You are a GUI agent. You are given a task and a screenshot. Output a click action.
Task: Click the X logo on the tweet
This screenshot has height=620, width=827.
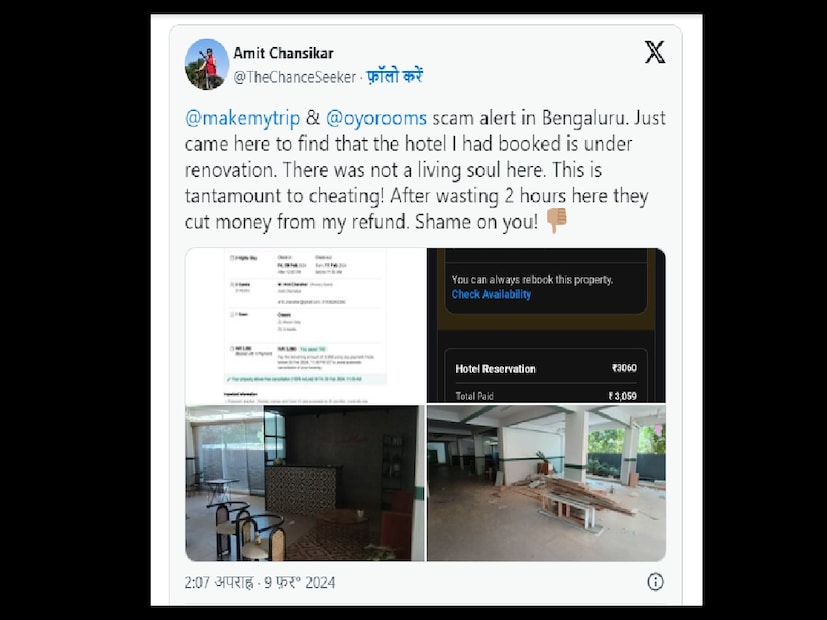[x=655, y=52]
